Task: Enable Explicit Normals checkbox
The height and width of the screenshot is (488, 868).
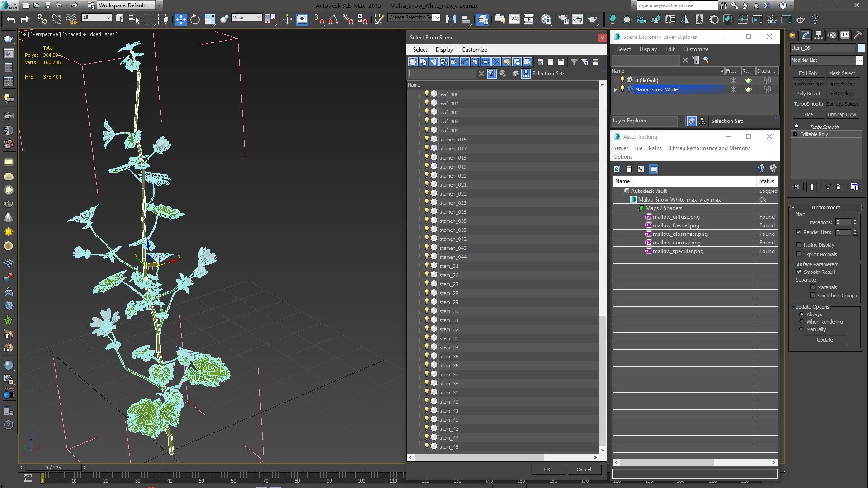Action: click(x=799, y=254)
